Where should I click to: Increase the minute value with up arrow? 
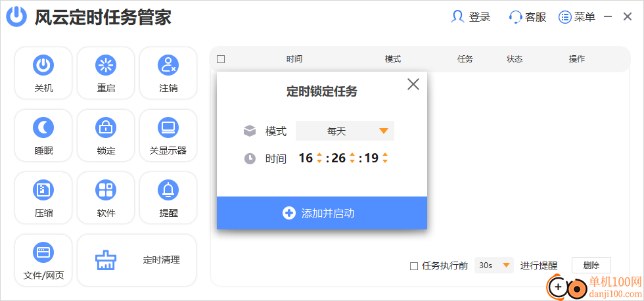point(352,155)
